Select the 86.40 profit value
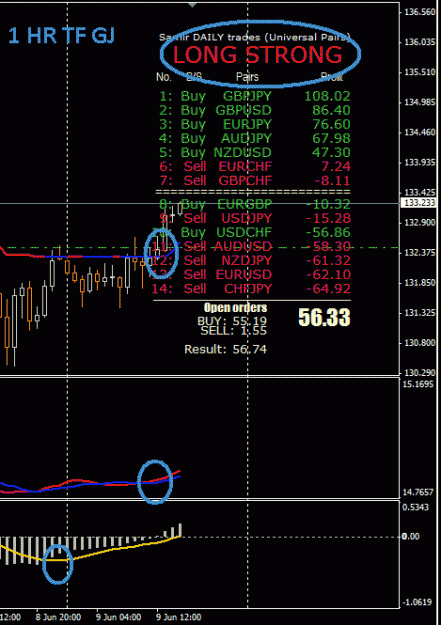 [x=331, y=110]
